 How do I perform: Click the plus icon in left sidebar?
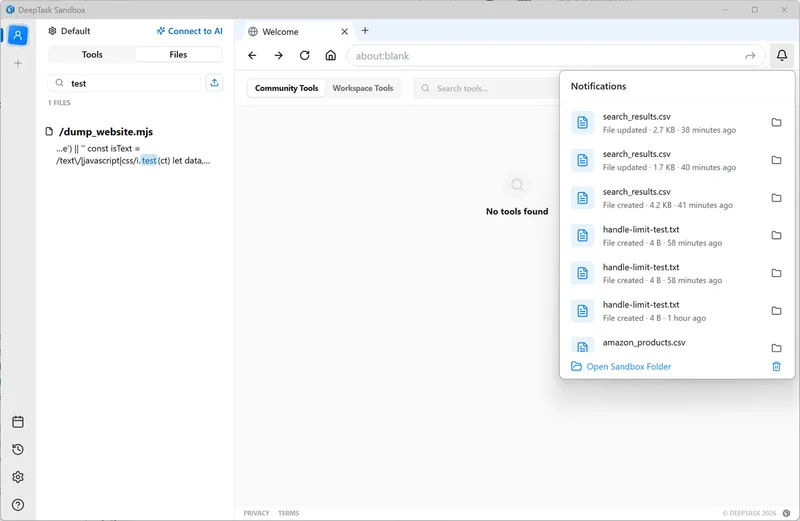point(18,63)
